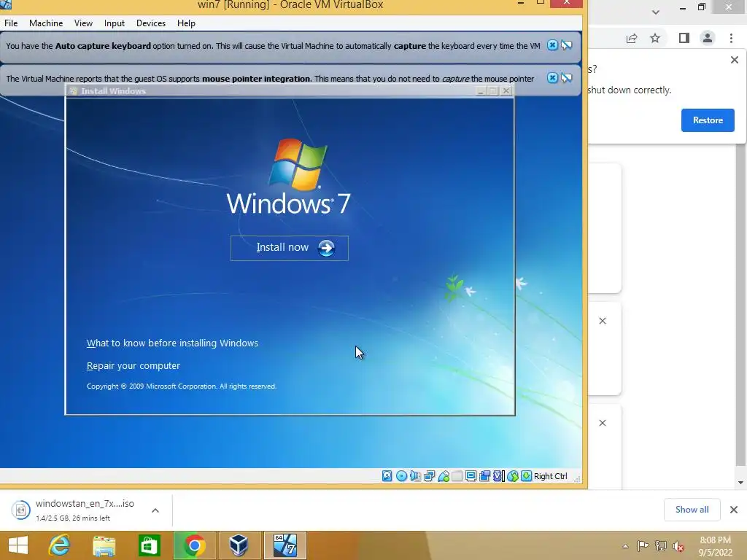
Task: Click the hard disk activity status icon
Action: coord(387,475)
